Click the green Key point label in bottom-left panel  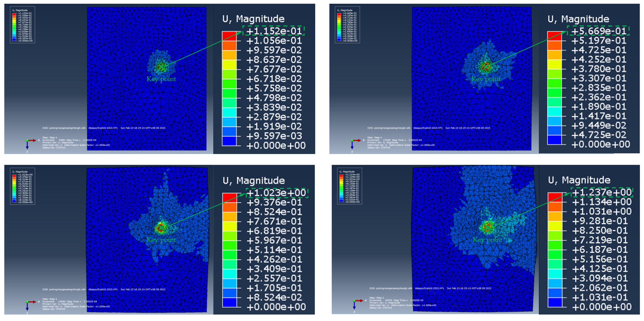pyautogui.click(x=161, y=240)
